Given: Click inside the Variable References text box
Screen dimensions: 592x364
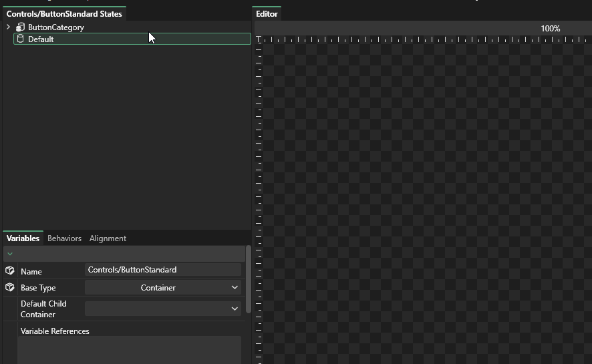Looking at the screenshot, I should click(130, 349).
